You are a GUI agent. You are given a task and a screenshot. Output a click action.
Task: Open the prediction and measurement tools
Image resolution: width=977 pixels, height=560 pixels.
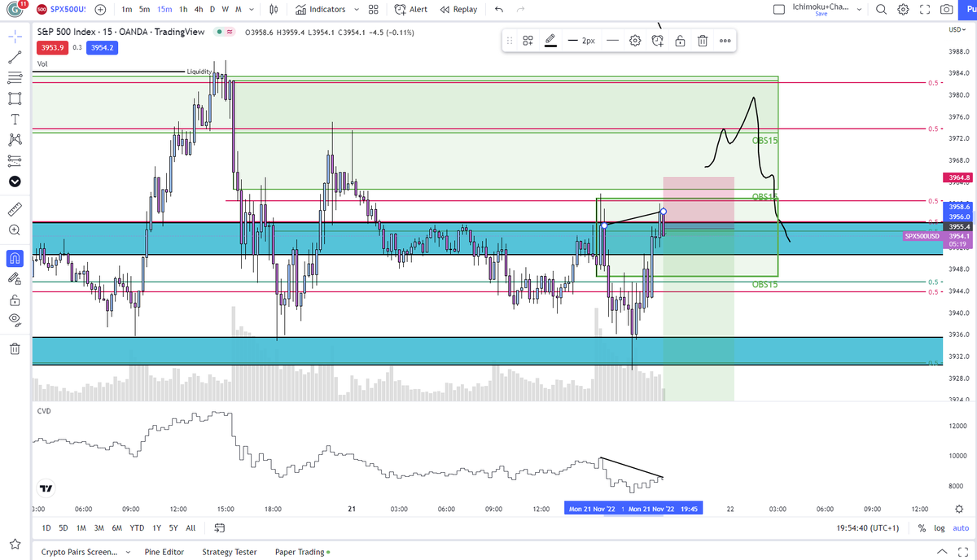[15, 160]
